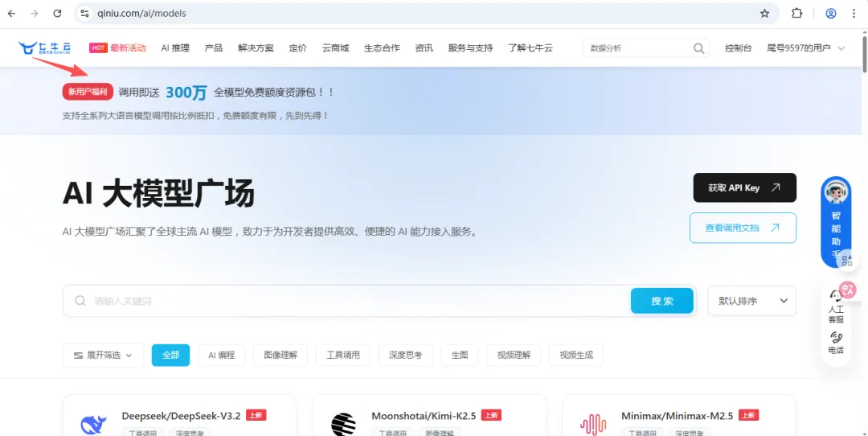
Task: Open Moonshotai/Kimi-K2.5 model title
Action: click(424, 416)
